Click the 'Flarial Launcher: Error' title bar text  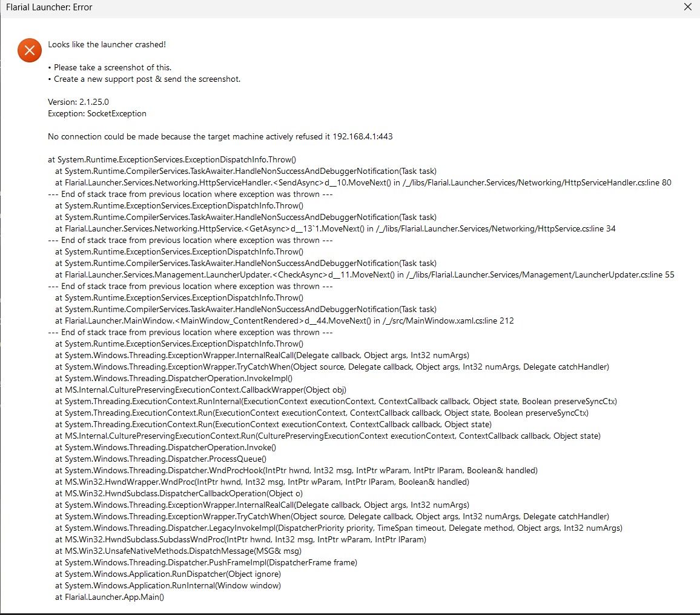coord(49,8)
